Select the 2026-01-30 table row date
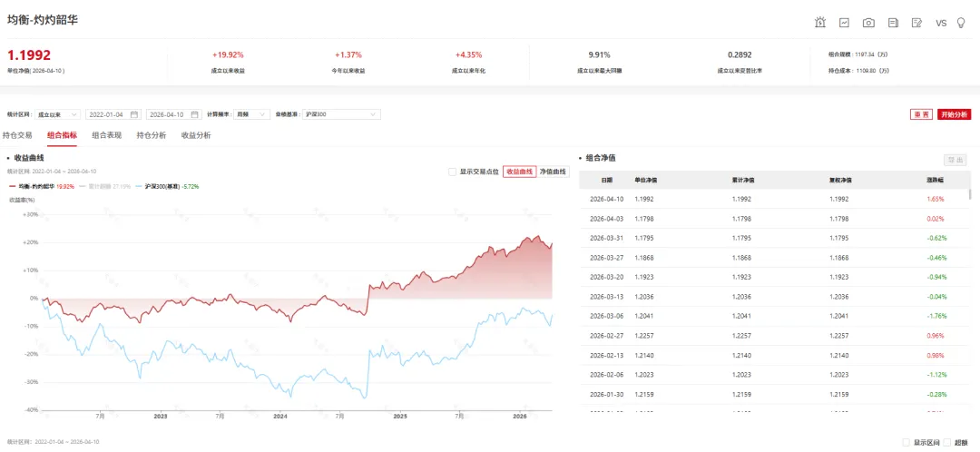 tap(607, 395)
